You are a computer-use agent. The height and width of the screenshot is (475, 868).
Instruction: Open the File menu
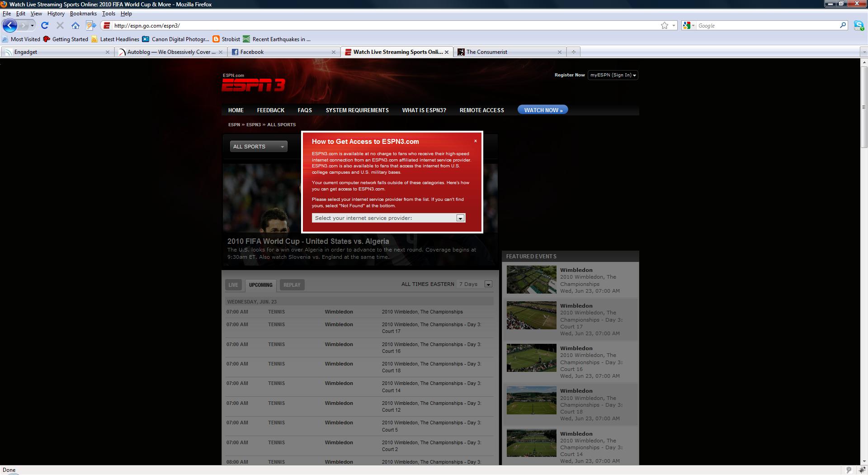pos(7,14)
